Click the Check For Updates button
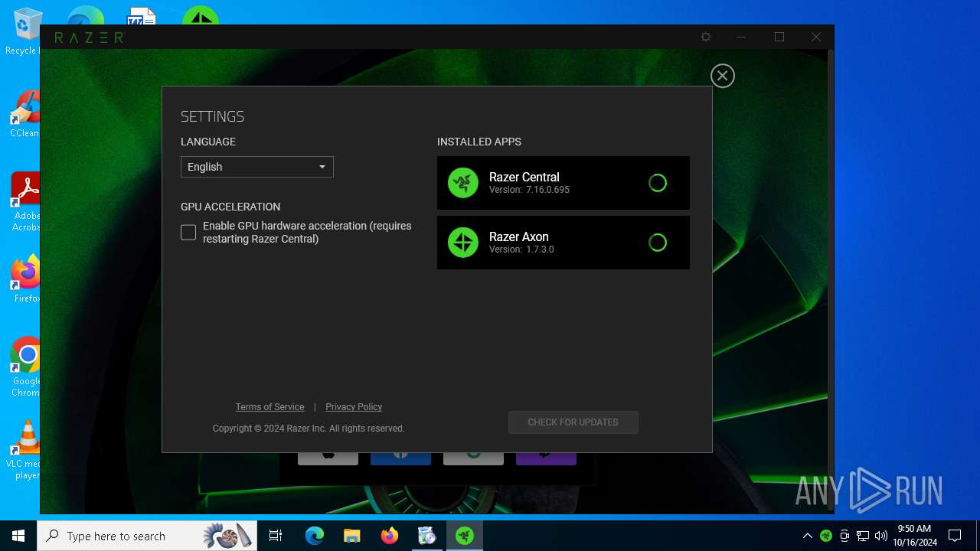Viewport: 980px width, 551px height. click(x=573, y=422)
